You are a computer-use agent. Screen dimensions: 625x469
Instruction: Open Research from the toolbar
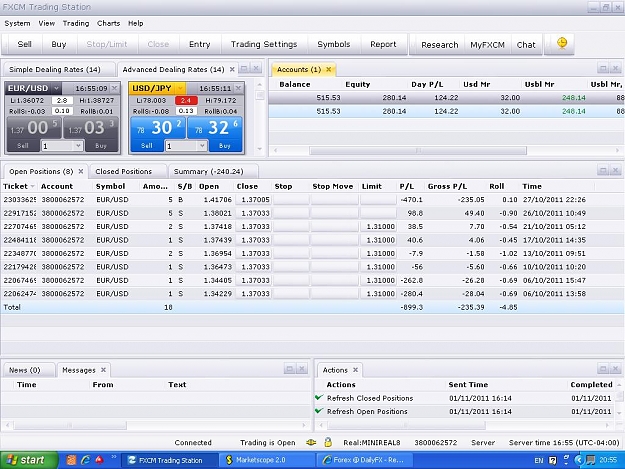point(440,45)
